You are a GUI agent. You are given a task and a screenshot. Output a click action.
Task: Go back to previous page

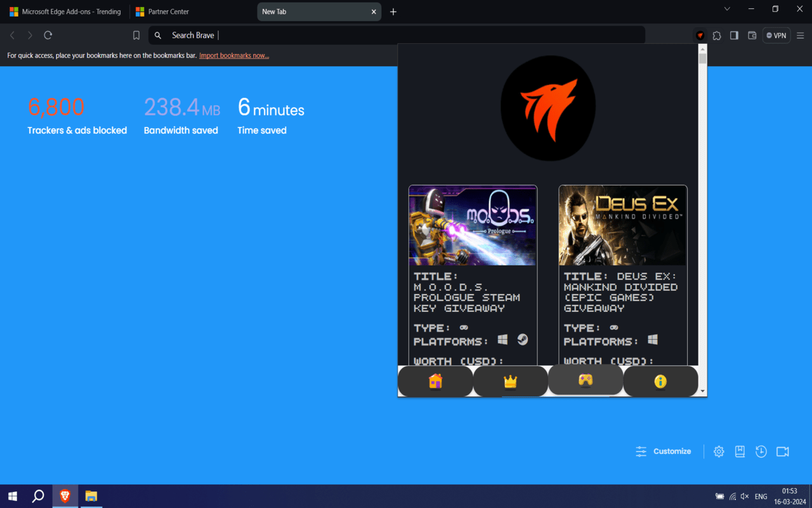tap(12, 36)
